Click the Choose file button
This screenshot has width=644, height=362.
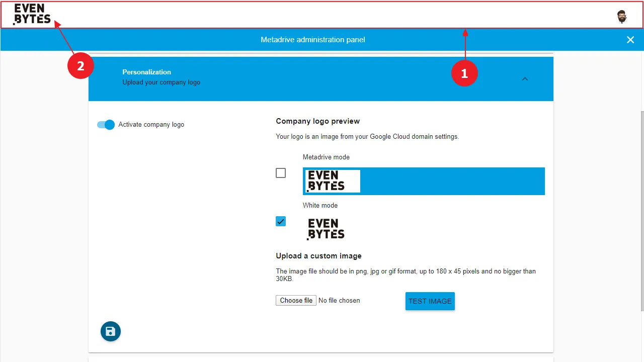296,301
